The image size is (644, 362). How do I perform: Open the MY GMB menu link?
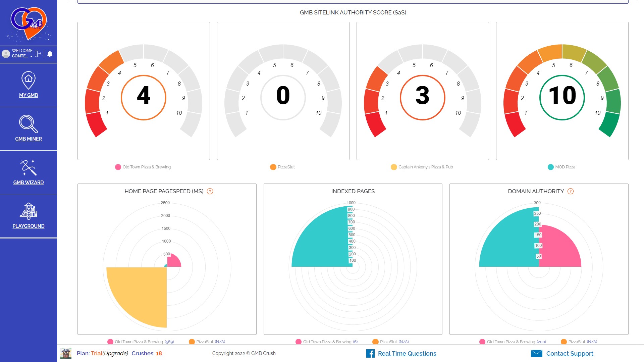tap(29, 95)
